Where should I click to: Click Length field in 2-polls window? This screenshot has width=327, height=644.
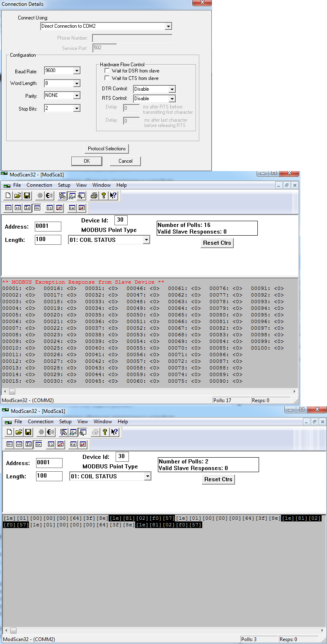49,476
